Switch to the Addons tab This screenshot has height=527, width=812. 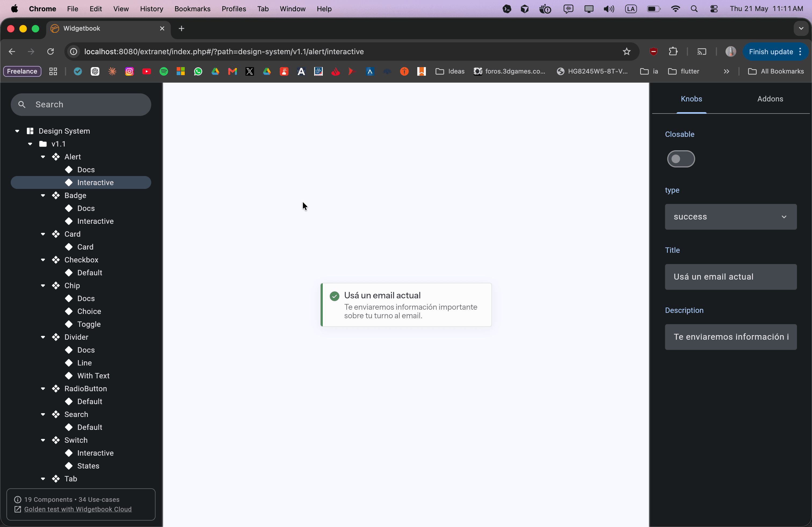[770, 99]
